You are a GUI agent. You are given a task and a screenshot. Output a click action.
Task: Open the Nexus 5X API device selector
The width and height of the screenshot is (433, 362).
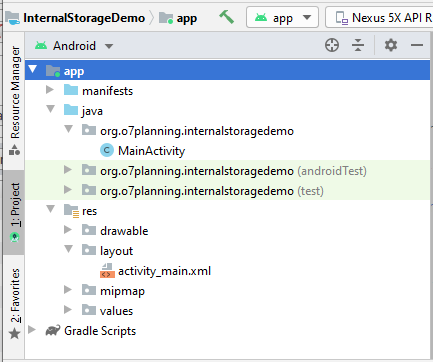[x=379, y=17]
